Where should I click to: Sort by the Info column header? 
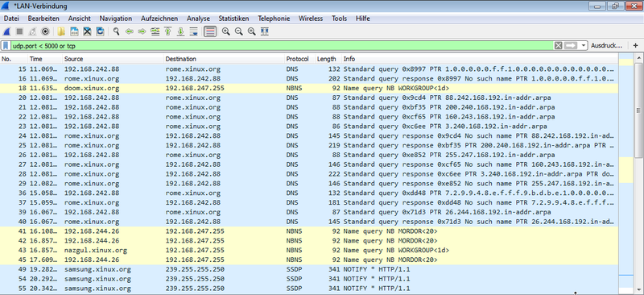click(479, 60)
